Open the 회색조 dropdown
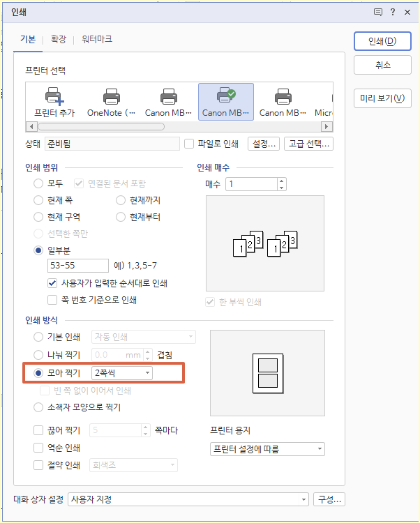The height and width of the screenshot is (523, 420). [133, 465]
